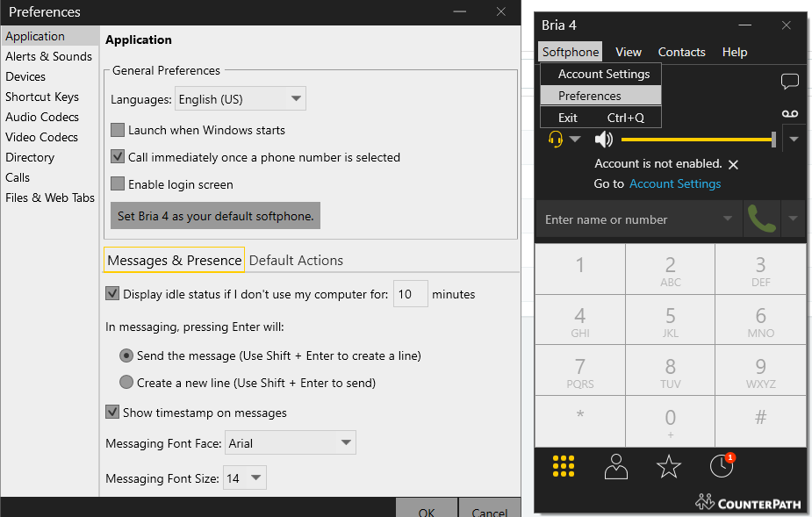Screen dimensions: 812x517
Task: Click the idle minutes field showing 10
Action: click(411, 294)
